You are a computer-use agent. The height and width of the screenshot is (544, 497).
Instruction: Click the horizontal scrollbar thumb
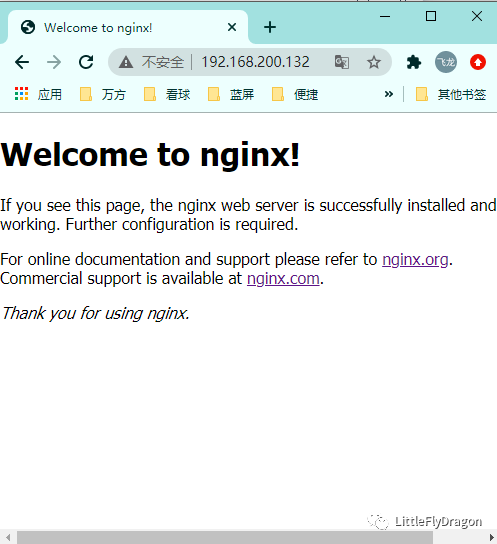225,537
